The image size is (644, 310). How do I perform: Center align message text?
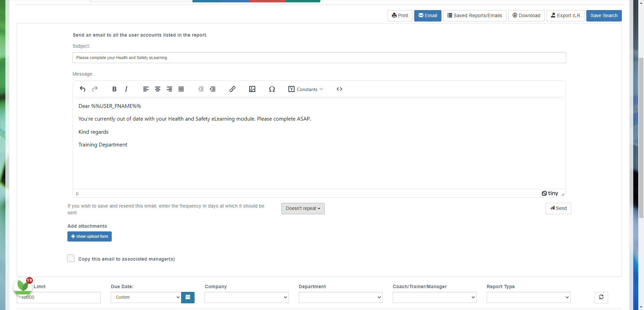pos(158,89)
